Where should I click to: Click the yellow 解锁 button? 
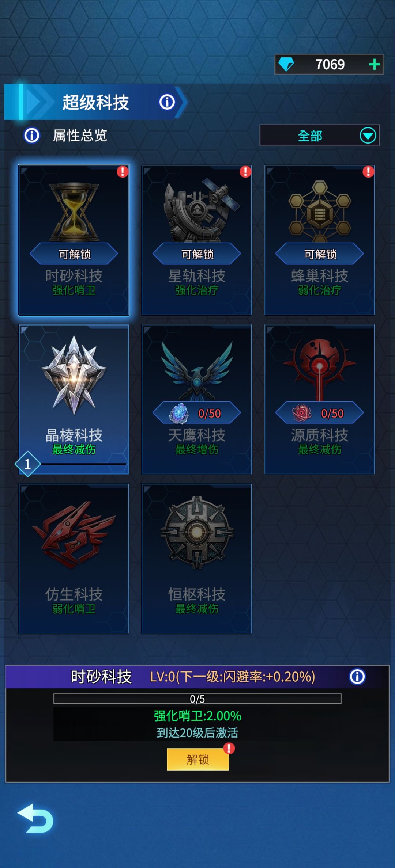pos(198,759)
